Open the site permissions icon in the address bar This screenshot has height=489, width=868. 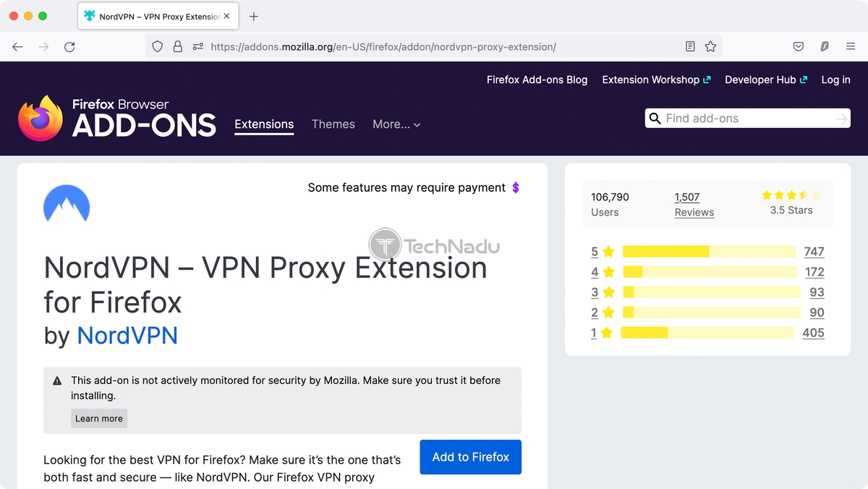coord(198,46)
